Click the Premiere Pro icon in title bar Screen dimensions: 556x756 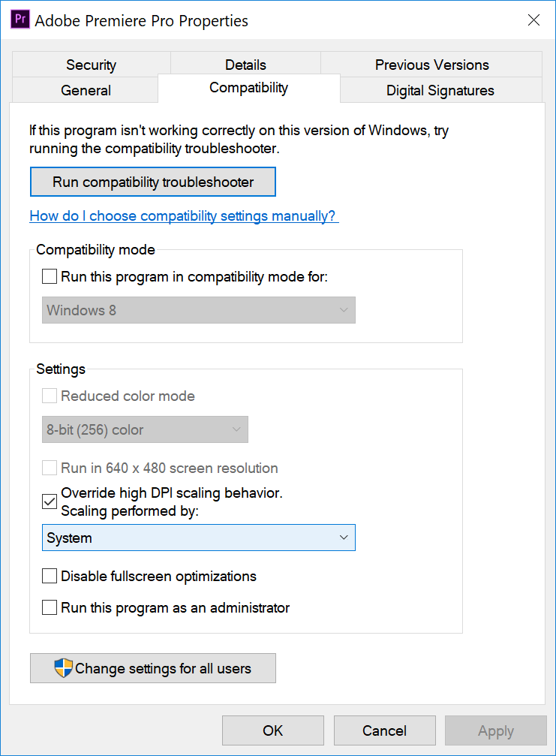click(x=20, y=20)
